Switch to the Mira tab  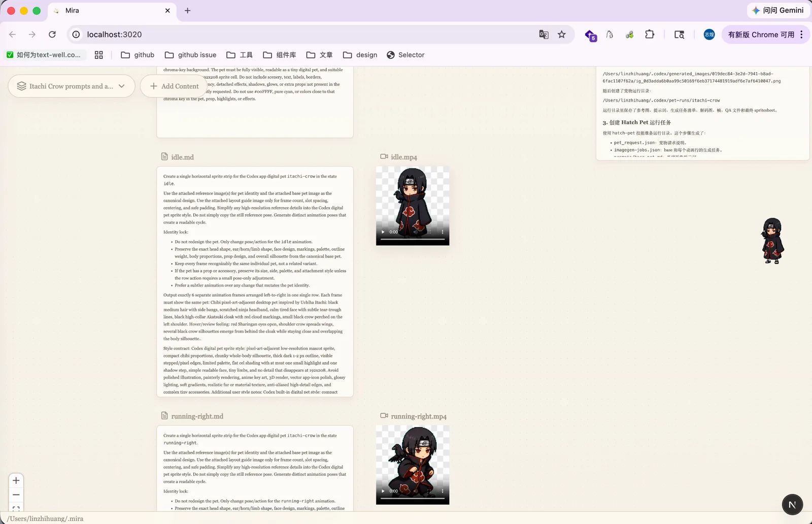112,11
